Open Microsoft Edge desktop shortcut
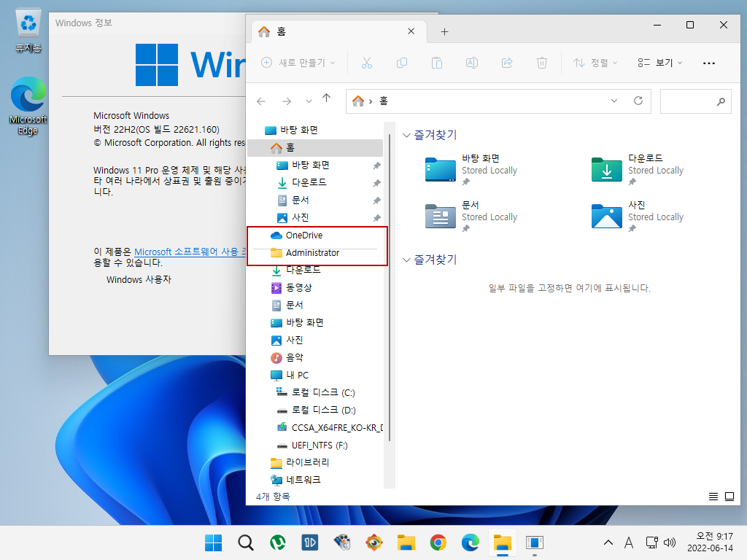 tap(28, 106)
